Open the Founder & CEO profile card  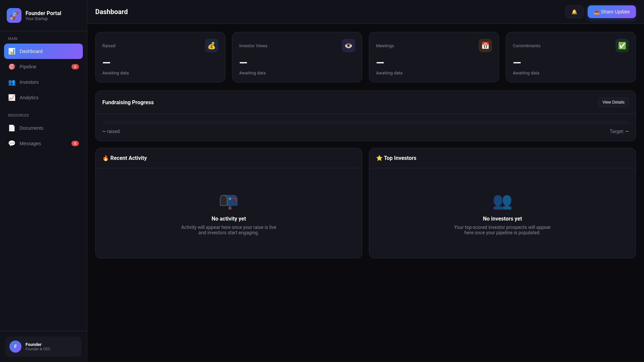pyautogui.click(x=43, y=347)
